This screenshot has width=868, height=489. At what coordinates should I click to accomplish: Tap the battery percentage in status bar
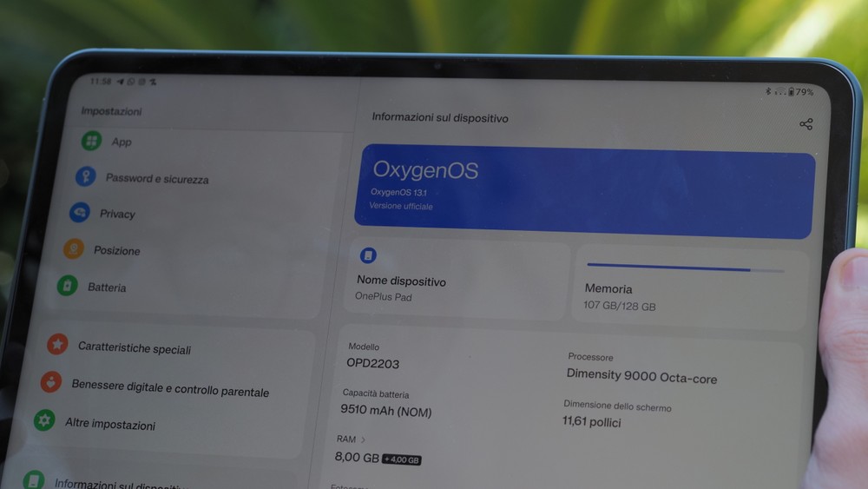(x=804, y=92)
